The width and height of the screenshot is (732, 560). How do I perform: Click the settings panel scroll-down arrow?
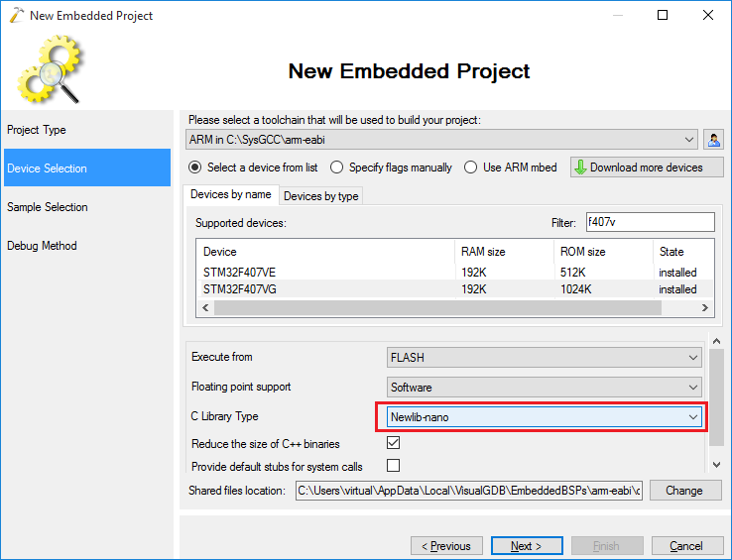click(716, 465)
